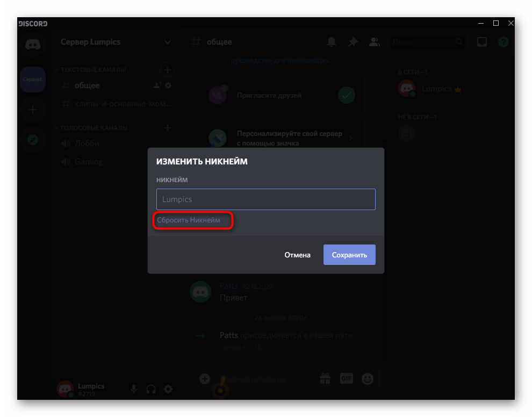Click the help question mark icon
Viewport: 532px width, 417px height.
pyautogui.click(x=503, y=42)
